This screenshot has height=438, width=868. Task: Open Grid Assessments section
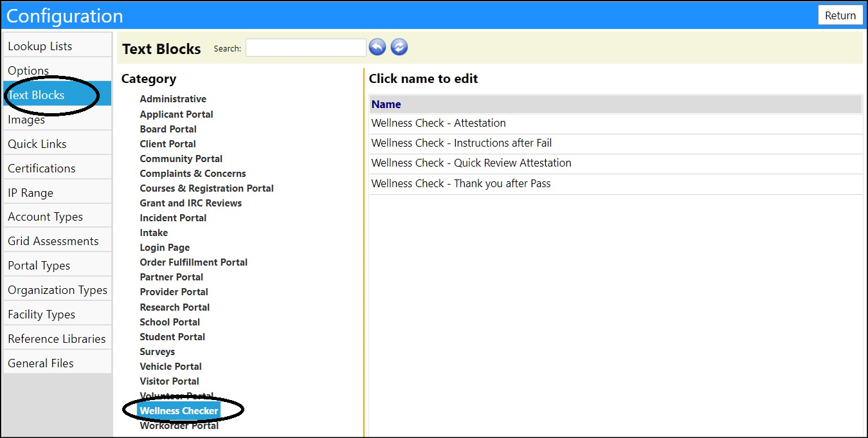tap(57, 241)
